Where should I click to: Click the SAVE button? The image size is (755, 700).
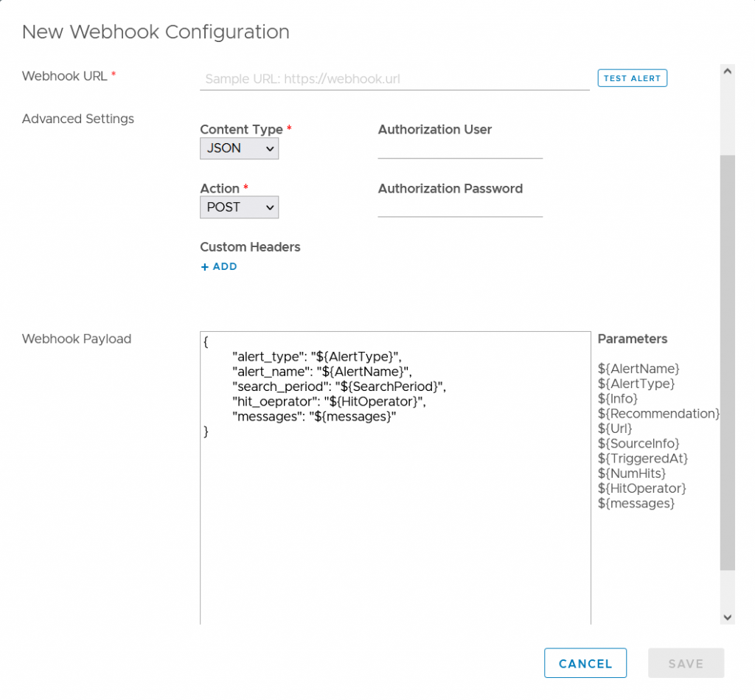click(x=686, y=663)
